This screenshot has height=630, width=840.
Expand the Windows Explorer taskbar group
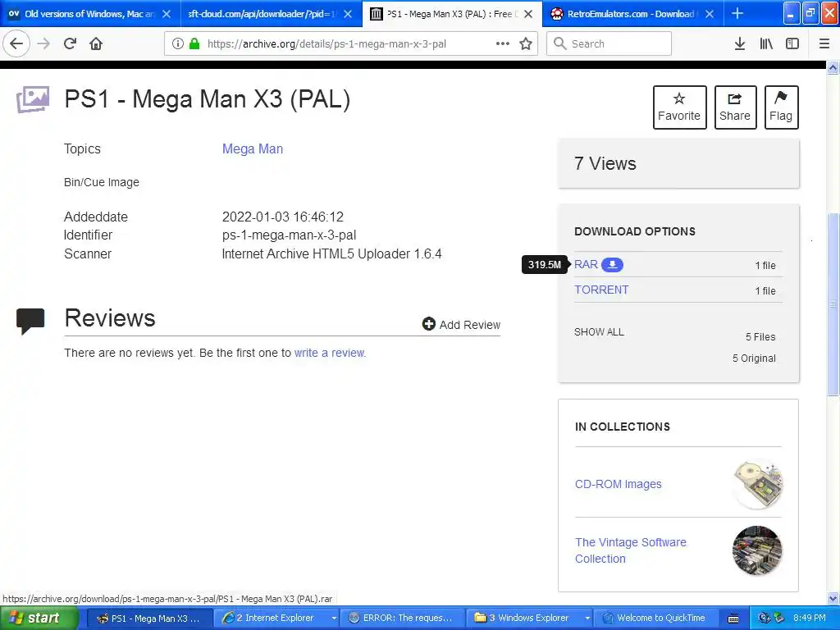click(x=587, y=619)
